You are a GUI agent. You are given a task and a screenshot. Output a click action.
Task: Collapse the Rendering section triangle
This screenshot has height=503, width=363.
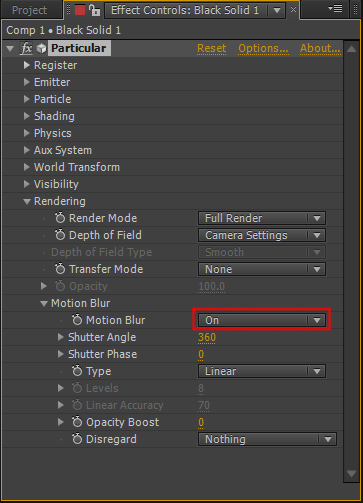(x=27, y=201)
